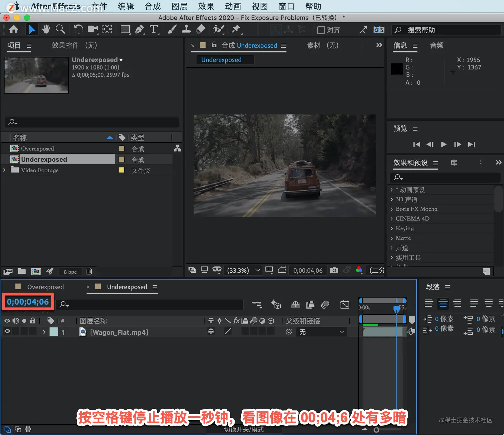The image size is (504, 435).
Task: Select the Brush tool
Action: pyautogui.click(x=172, y=30)
